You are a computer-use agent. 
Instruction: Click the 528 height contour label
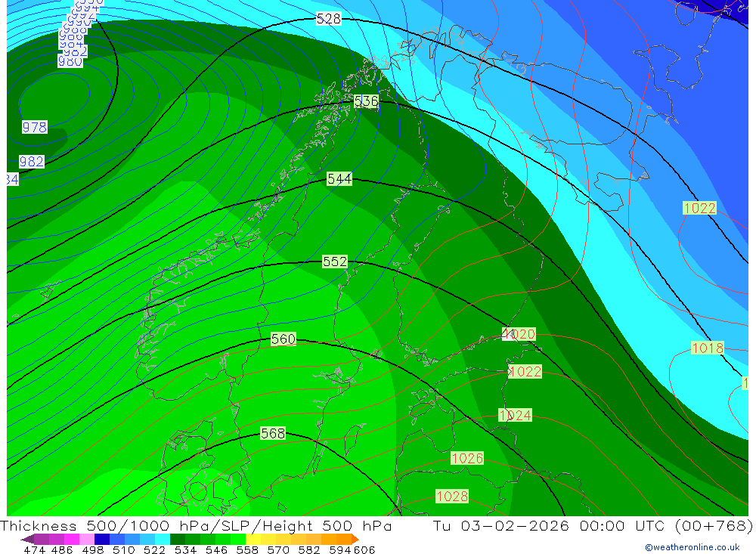point(329,19)
